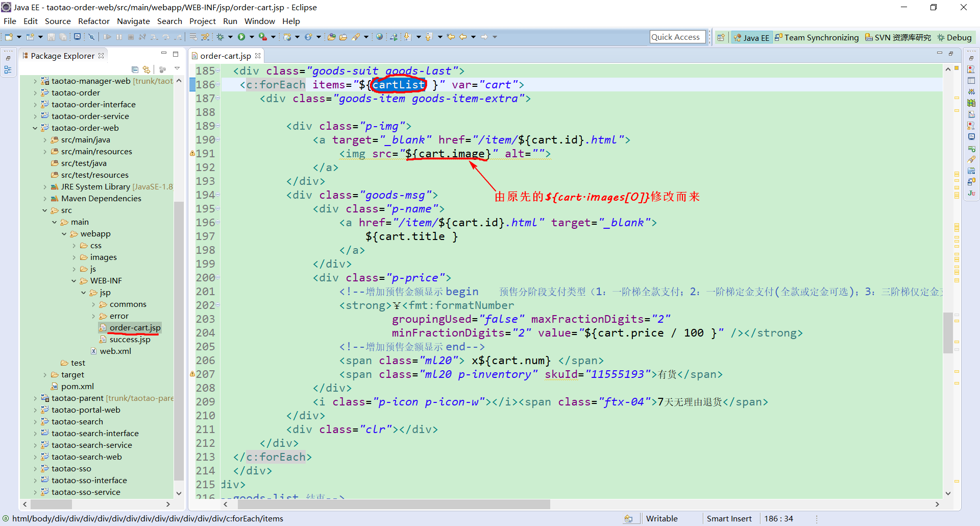The image size is (980, 526).
Task: Toggle Link with Editor in Package Explorer
Action: (146, 69)
